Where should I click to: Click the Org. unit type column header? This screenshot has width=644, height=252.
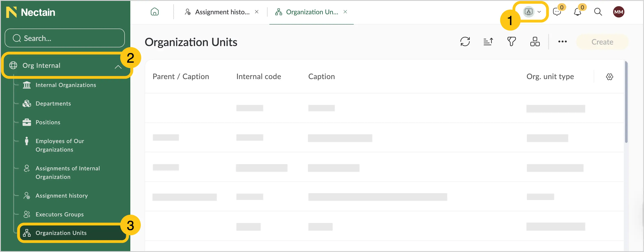click(550, 76)
